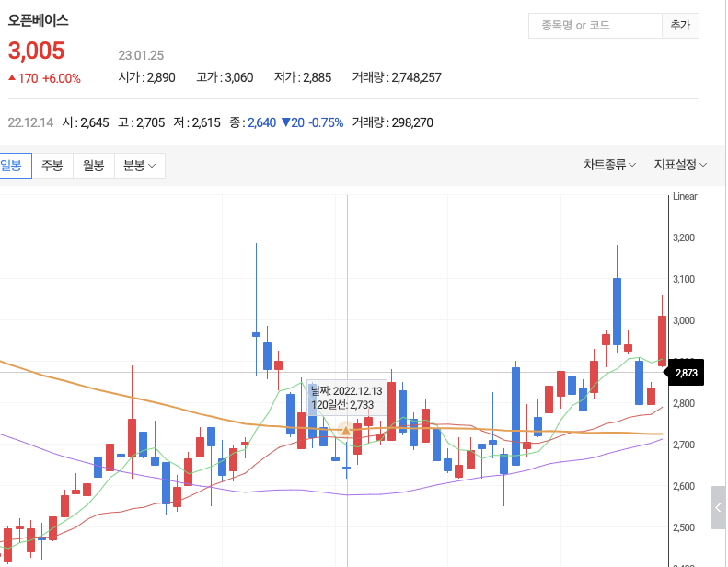
Task: Click the hovered volume 298,270
Action: tap(412, 122)
